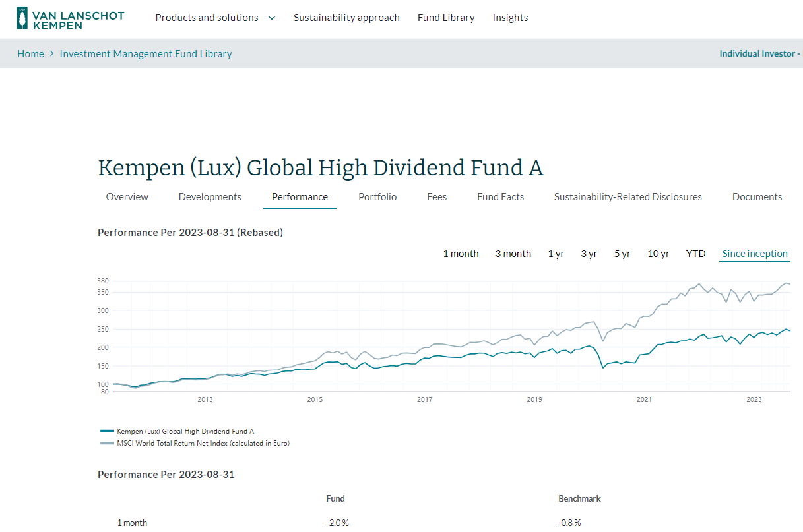Open the Sustainability approach menu item
803x532 pixels.
click(x=346, y=18)
